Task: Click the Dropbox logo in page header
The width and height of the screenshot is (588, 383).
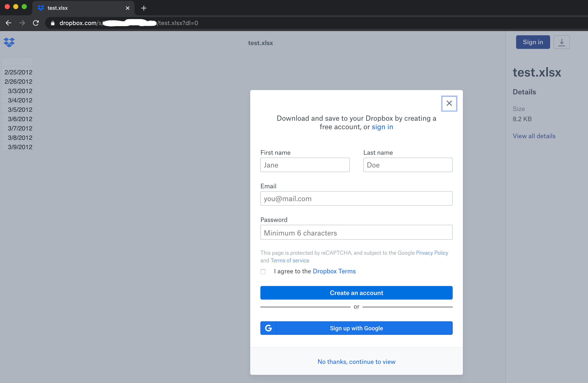Action: point(9,43)
